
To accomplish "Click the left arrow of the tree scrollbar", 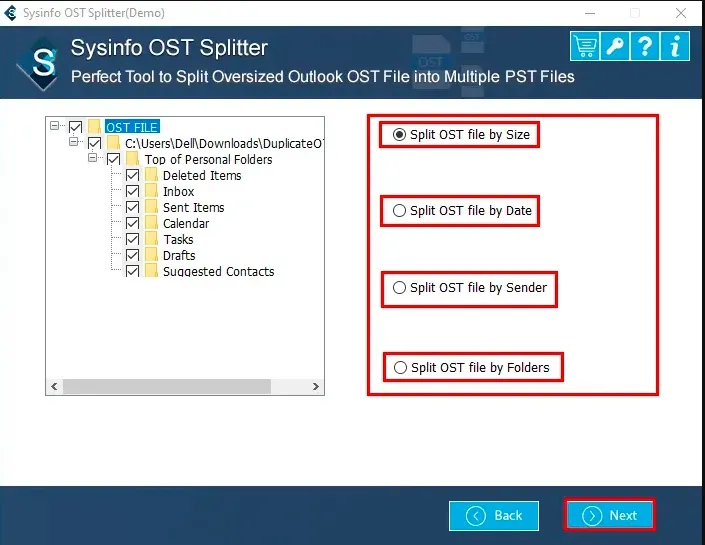I will pyautogui.click(x=54, y=386).
